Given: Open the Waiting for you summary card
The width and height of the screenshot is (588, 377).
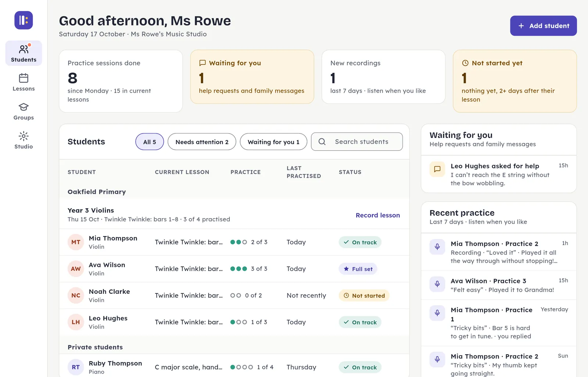Looking at the screenshot, I should pos(252,77).
